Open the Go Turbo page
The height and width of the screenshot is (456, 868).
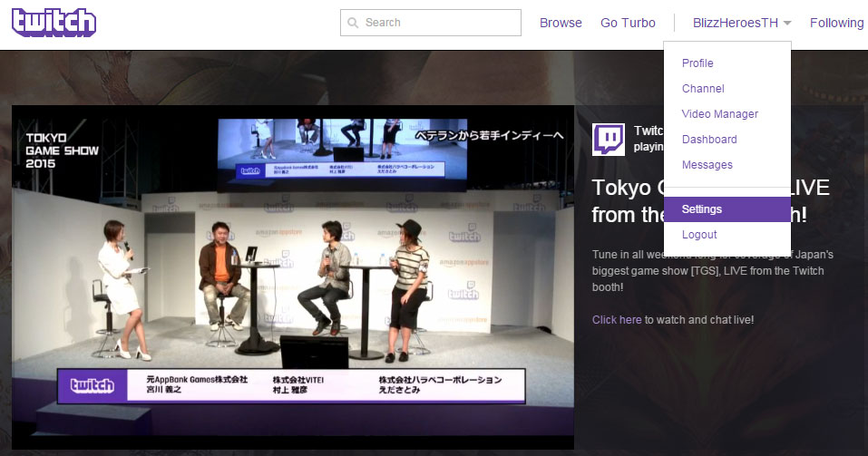[x=628, y=23]
